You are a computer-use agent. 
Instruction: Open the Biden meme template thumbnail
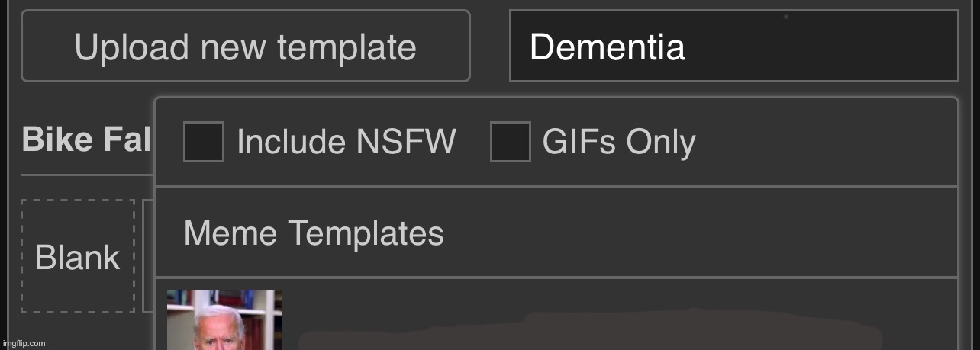pos(224,319)
